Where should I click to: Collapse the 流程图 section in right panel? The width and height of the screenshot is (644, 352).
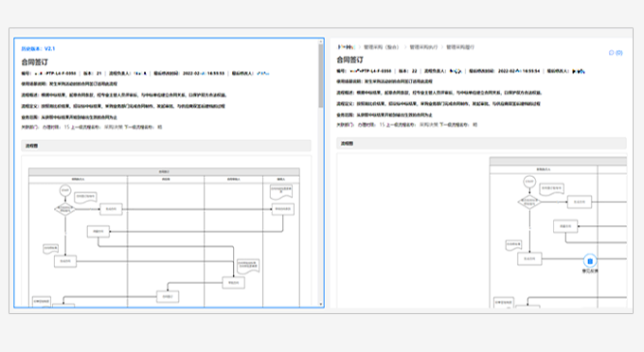click(481, 143)
